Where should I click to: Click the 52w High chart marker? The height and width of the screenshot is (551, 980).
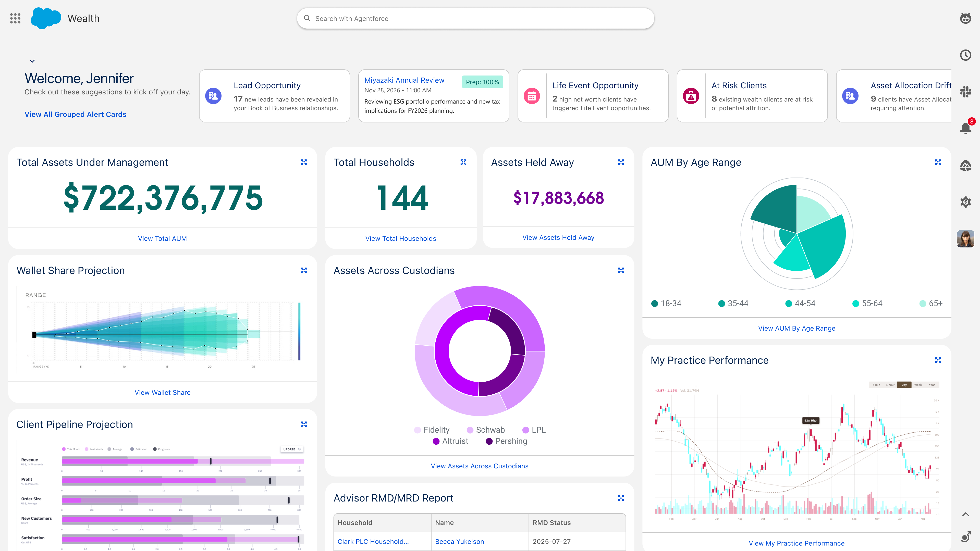tap(810, 421)
